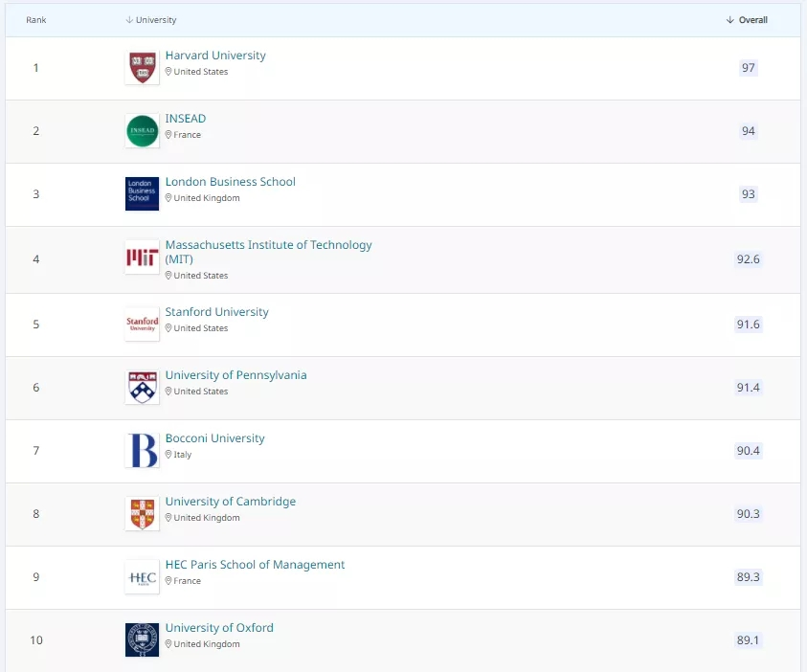Click the University of Cambridge crest logo
The image size is (807, 672).
(142, 514)
